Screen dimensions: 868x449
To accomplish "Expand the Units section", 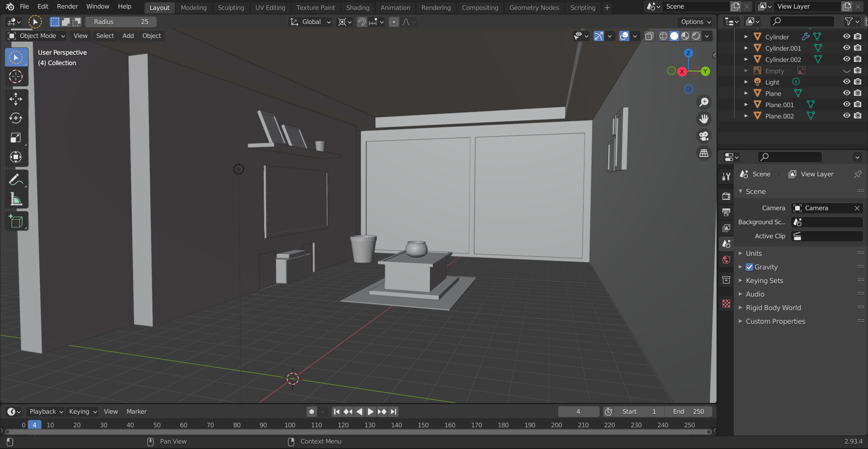I will click(741, 253).
